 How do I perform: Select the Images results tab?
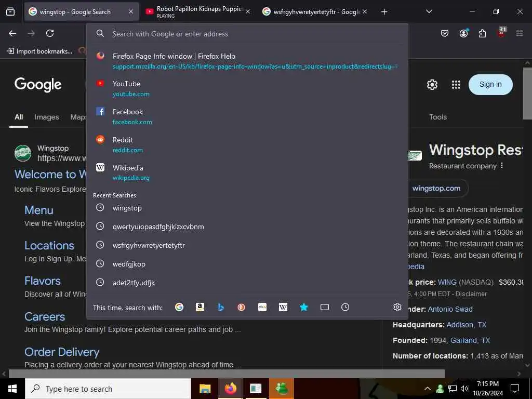click(46, 117)
